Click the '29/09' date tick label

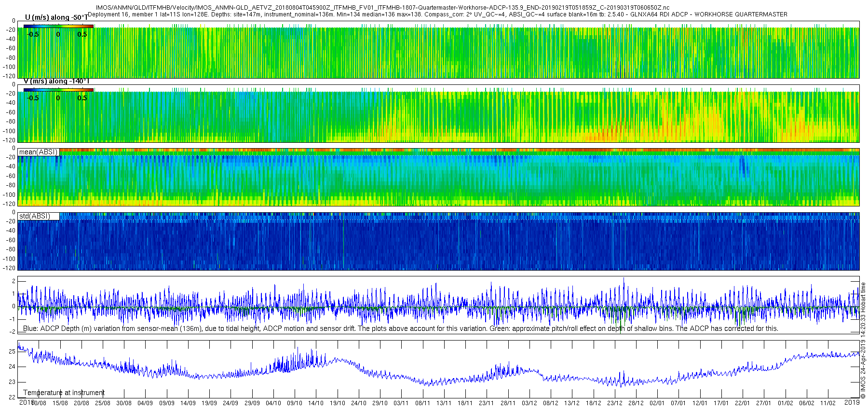pyautogui.click(x=252, y=403)
